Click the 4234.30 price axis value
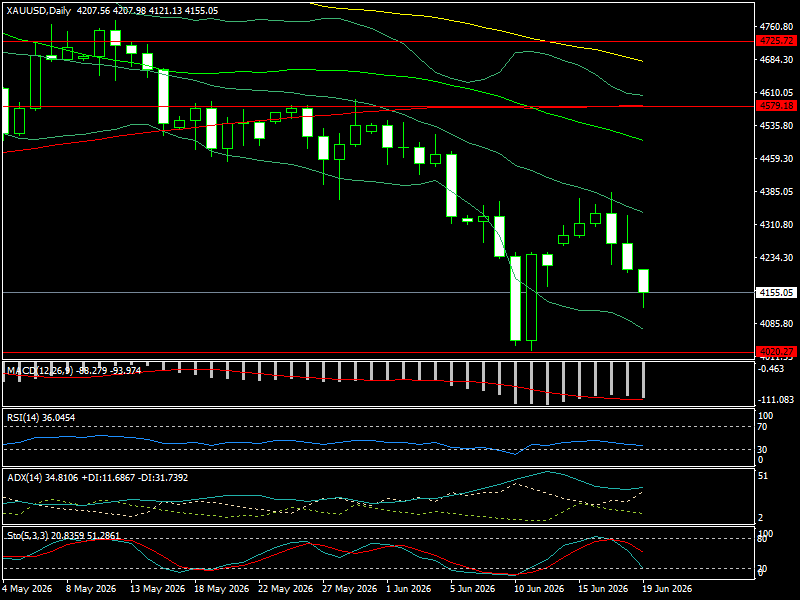Image resolution: width=800 pixels, height=600 pixels. point(776,258)
